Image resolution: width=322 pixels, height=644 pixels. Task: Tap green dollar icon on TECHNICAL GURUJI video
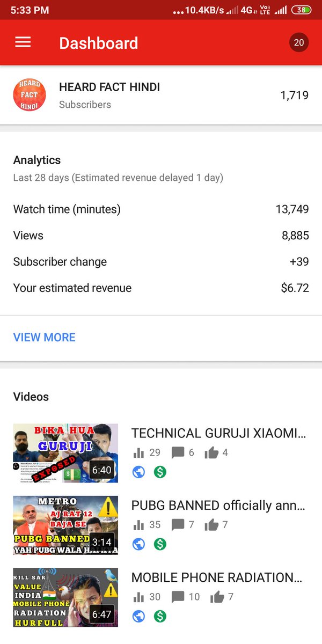[x=160, y=472]
